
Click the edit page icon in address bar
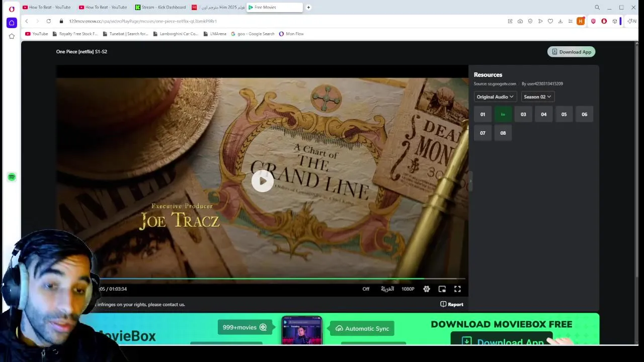tap(510, 21)
